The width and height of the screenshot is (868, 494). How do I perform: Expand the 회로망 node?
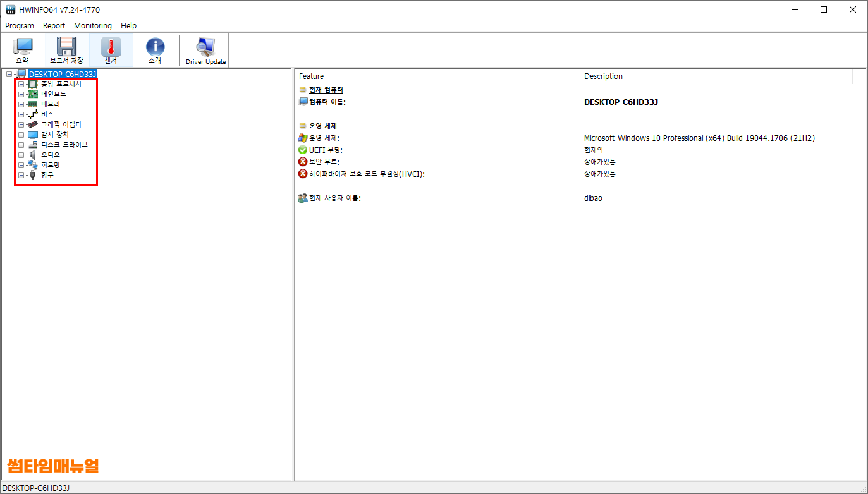(21, 165)
